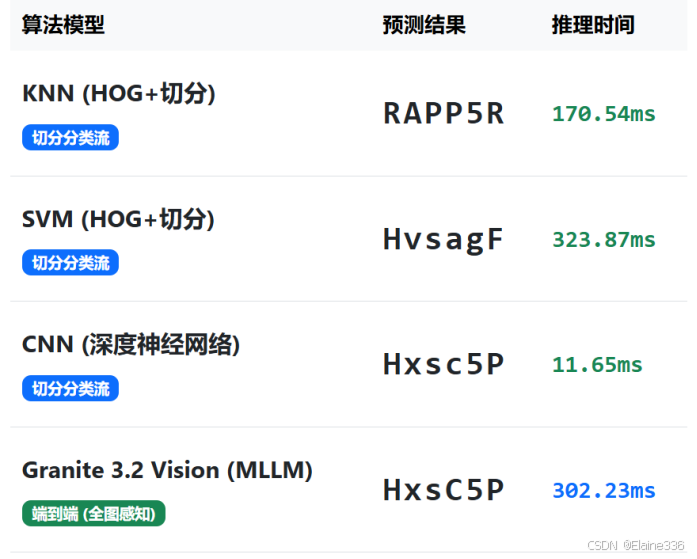Click the green 端到端 (全图感知) badge
The image size is (697, 559).
94,514
